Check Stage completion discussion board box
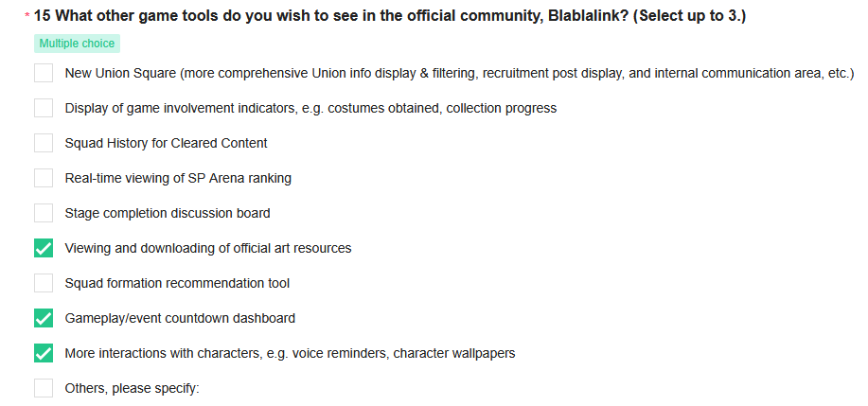 click(44, 213)
